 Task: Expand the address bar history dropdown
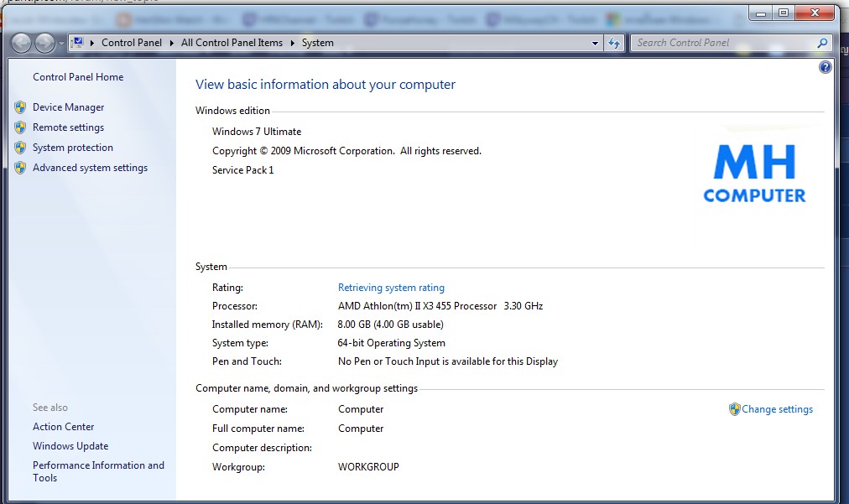pos(595,43)
